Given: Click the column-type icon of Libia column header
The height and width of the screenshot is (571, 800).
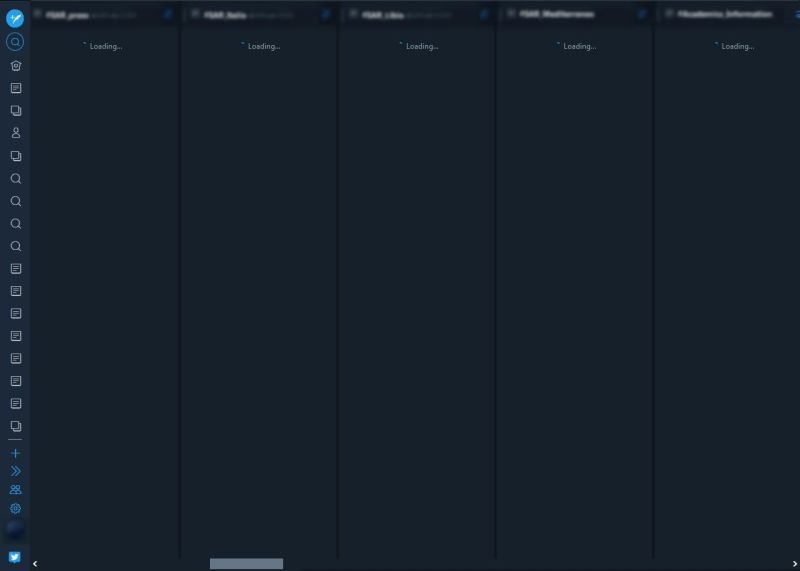Looking at the screenshot, I should pyautogui.click(x=354, y=14).
